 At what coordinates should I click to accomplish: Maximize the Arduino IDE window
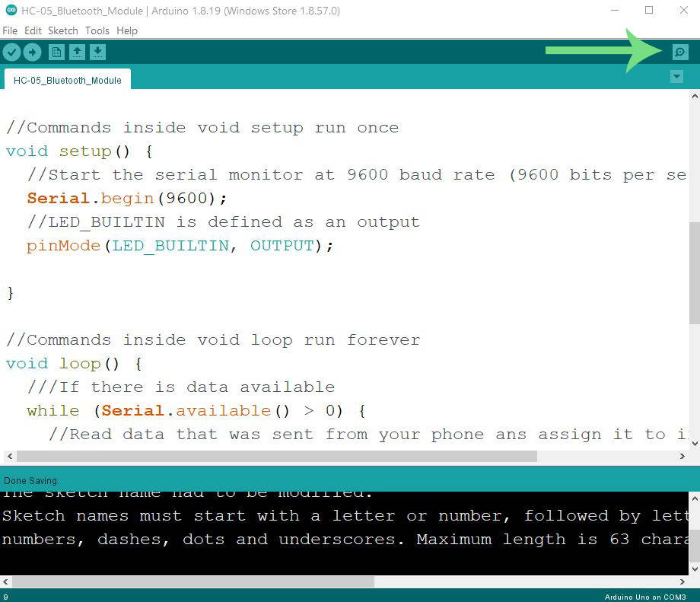click(x=649, y=10)
